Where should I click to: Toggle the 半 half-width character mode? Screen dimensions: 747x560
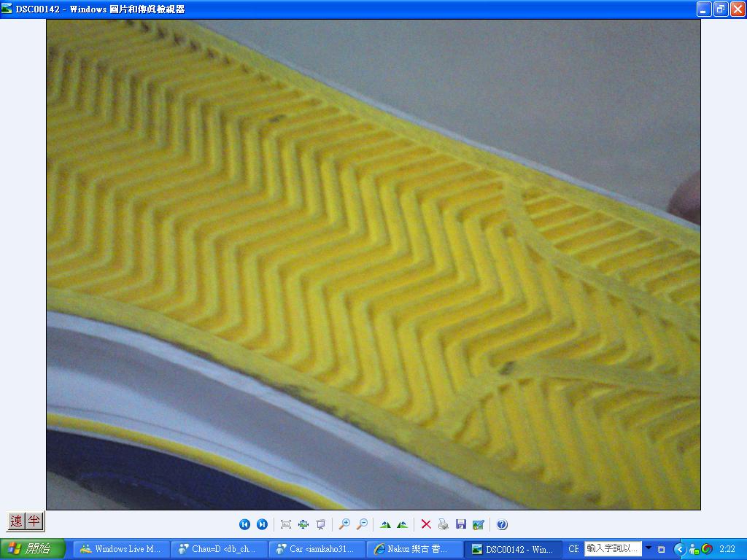(34, 521)
